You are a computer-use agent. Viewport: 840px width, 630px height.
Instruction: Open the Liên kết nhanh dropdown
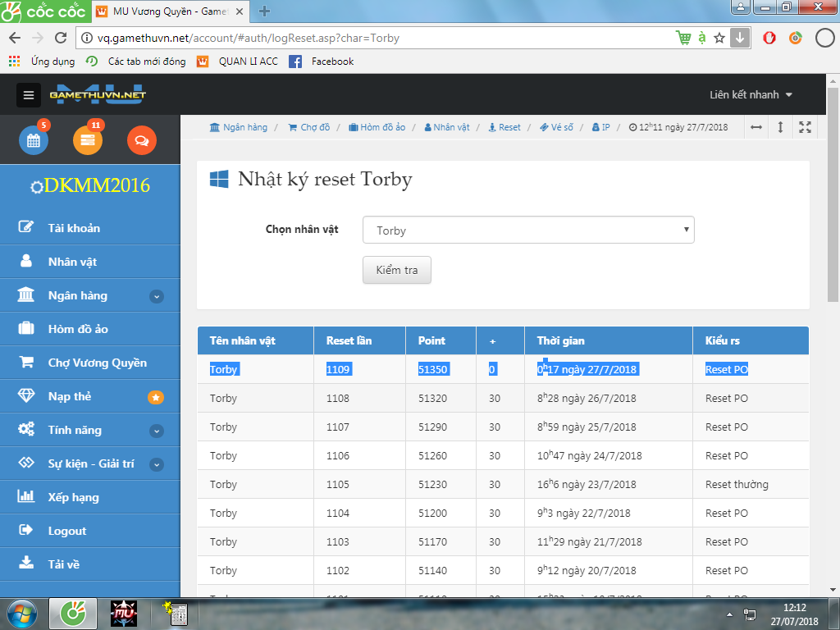tap(751, 95)
